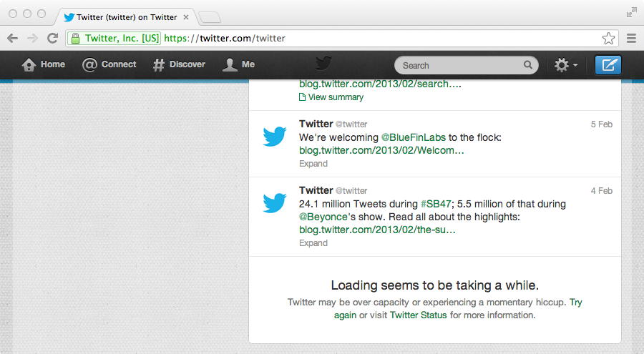
Task: Click Twitter avatar on 4 Feb tweet
Action: (x=275, y=203)
